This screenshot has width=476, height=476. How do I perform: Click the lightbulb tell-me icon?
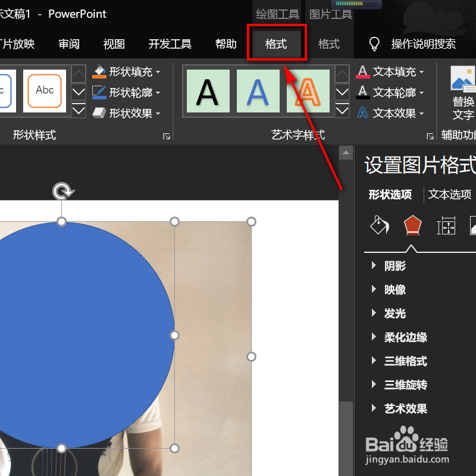pyautogui.click(x=374, y=44)
